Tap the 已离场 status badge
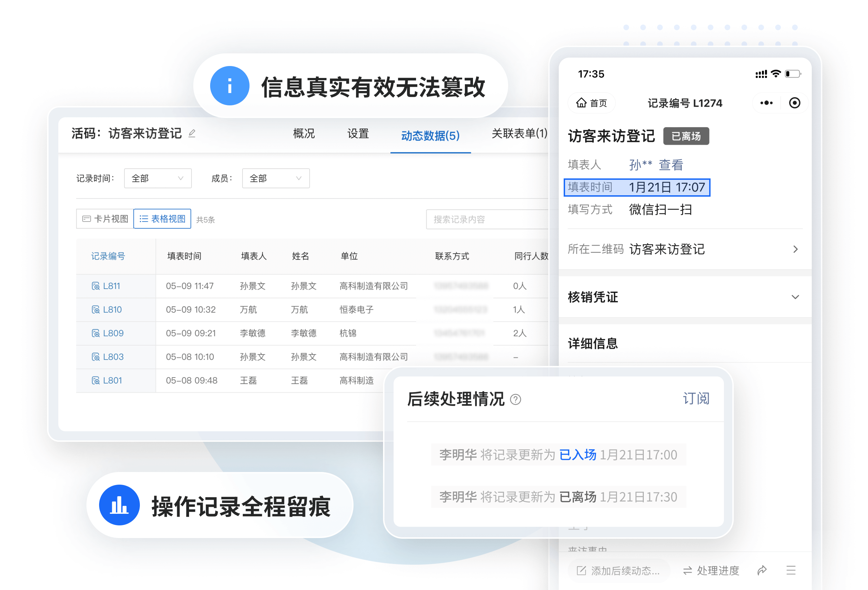Viewport: 868px width, 590px height. tap(686, 136)
